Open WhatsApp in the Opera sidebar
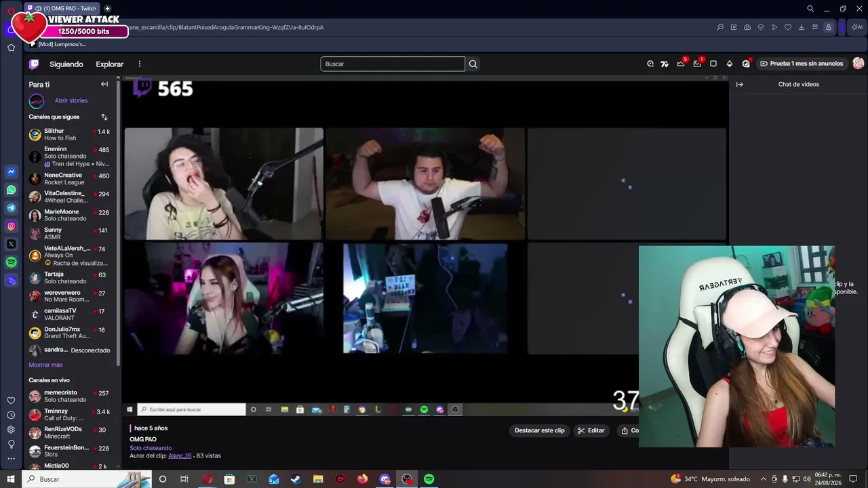868x488 pixels. tap(11, 190)
